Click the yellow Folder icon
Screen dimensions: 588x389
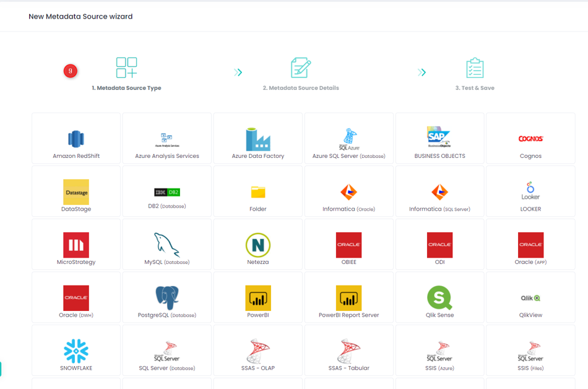258,192
